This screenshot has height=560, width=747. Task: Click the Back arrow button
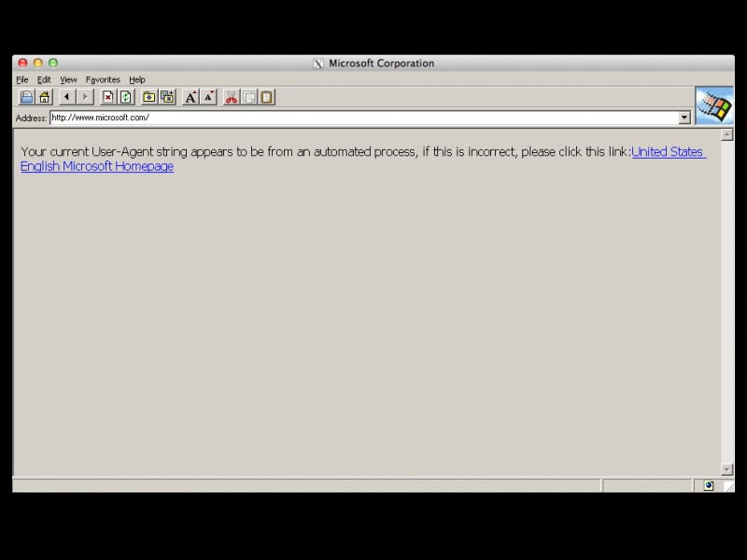pyautogui.click(x=67, y=97)
